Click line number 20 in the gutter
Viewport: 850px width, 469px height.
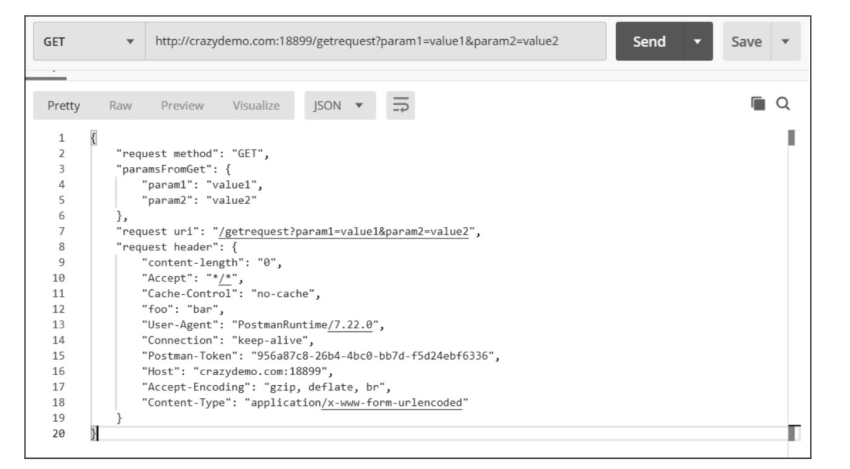[59, 434]
